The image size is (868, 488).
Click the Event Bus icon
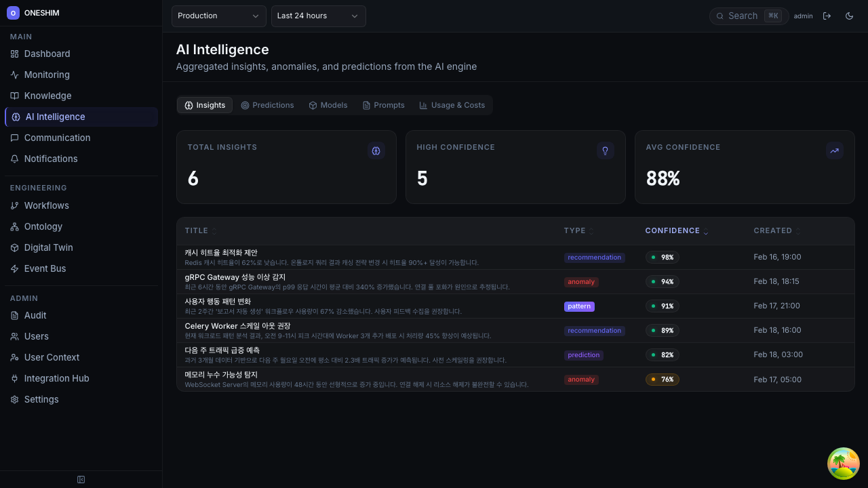tap(14, 268)
